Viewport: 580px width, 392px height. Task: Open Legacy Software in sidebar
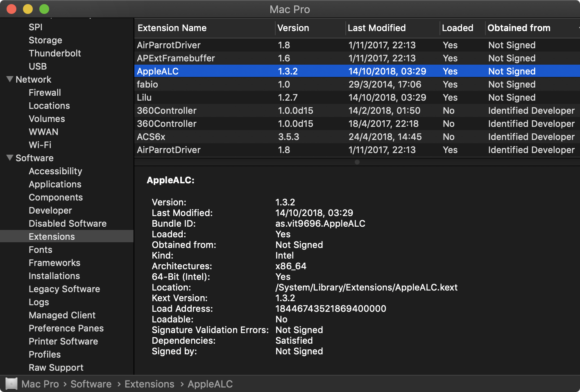tap(64, 289)
